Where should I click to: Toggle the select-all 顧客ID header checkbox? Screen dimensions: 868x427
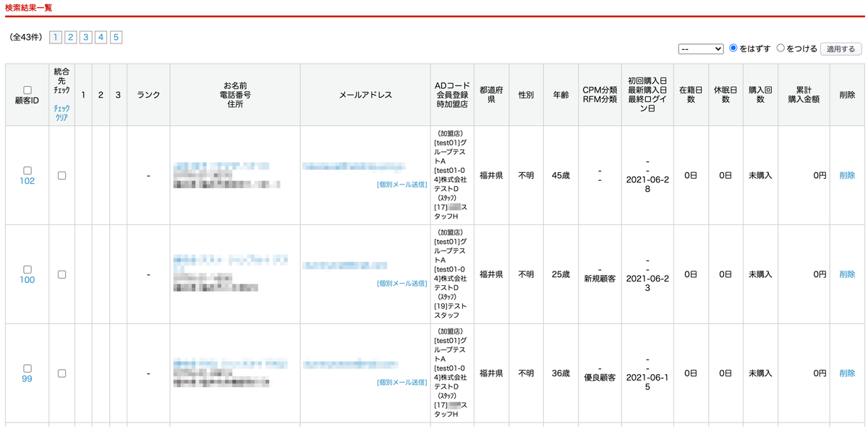[x=27, y=90]
